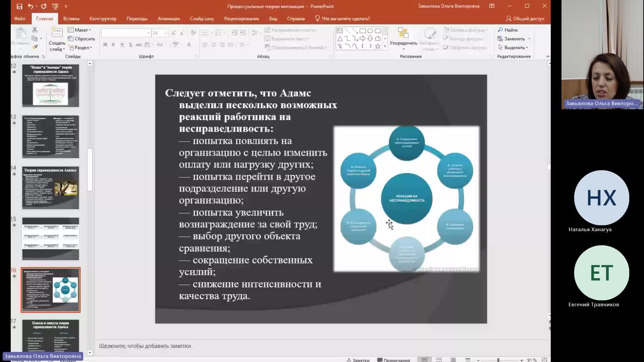Switch to the Рецензирование tab

(241, 18)
